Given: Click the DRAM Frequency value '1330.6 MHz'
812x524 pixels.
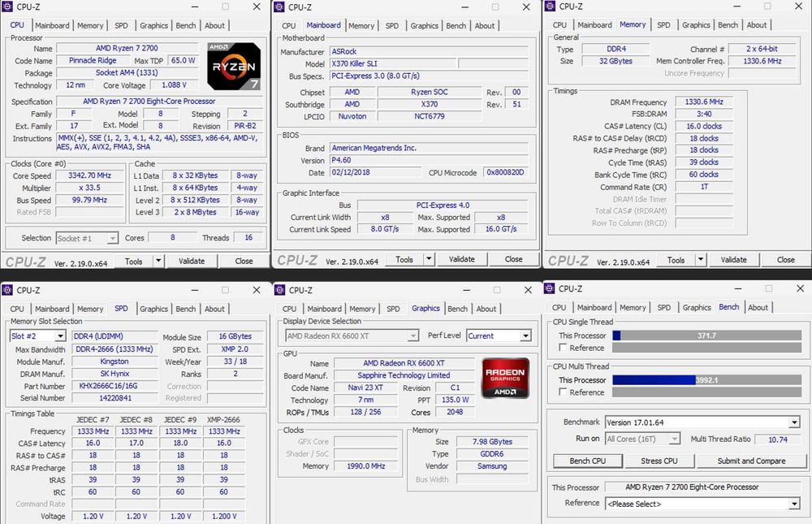Looking at the screenshot, I should (704, 102).
